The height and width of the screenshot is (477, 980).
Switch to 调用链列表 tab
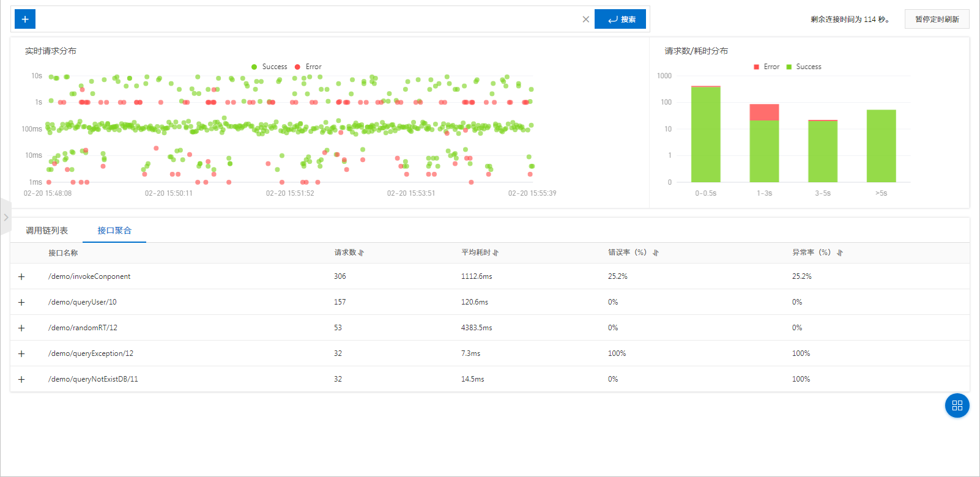click(46, 231)
